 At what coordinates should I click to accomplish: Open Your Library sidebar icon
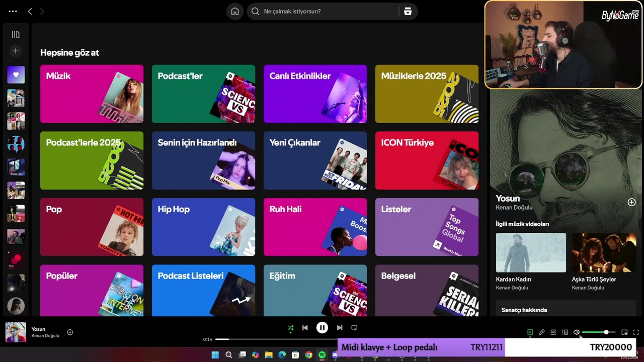(16, 35)
